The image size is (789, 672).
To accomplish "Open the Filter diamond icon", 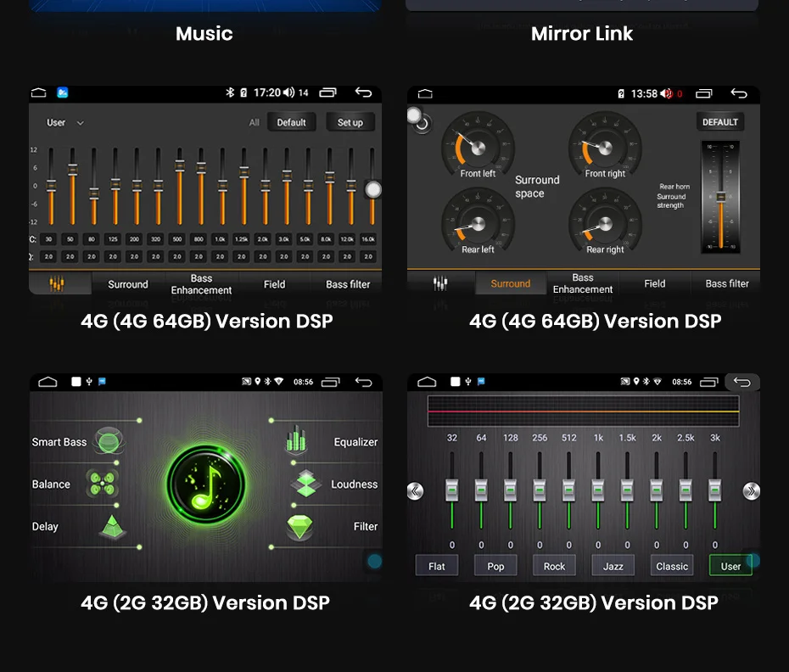I will click(299, 527).
